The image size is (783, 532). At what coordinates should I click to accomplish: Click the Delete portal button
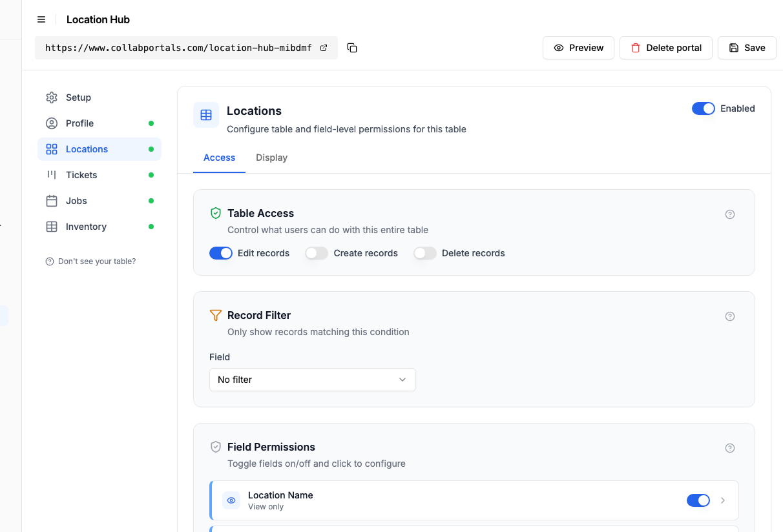click(666, 48)
